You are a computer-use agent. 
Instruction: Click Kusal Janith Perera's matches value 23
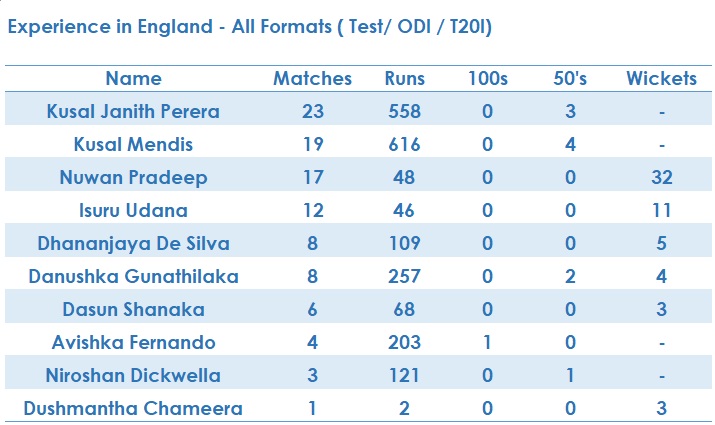pyautogui.click(x=312, y=111)
